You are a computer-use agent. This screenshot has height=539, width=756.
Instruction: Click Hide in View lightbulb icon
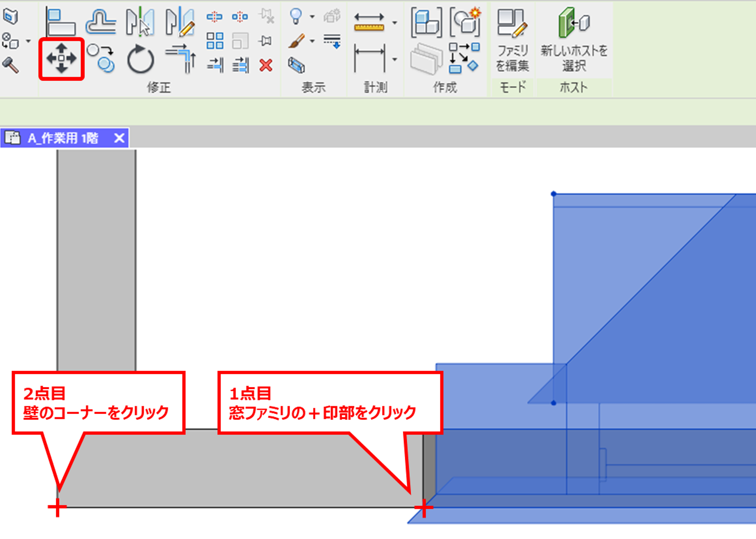pyautogui.click(x=296, y=17)
